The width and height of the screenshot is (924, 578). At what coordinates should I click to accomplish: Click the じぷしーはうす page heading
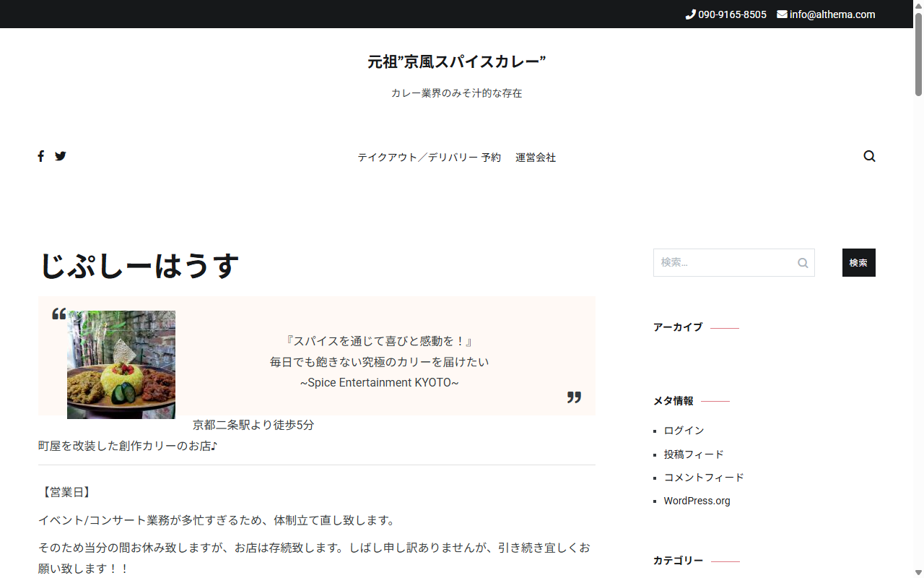139,266
